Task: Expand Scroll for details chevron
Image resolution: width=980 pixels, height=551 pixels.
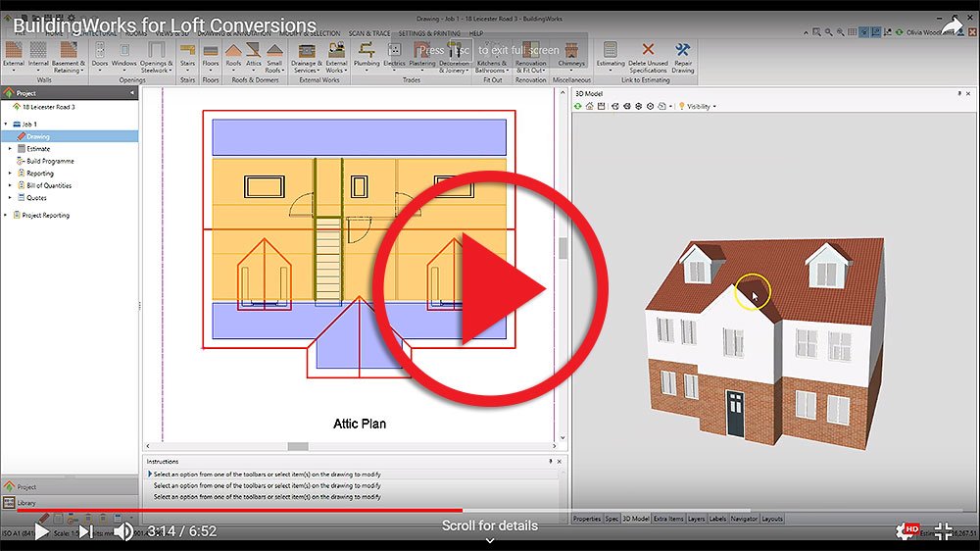Action: (x=490, y=540)
